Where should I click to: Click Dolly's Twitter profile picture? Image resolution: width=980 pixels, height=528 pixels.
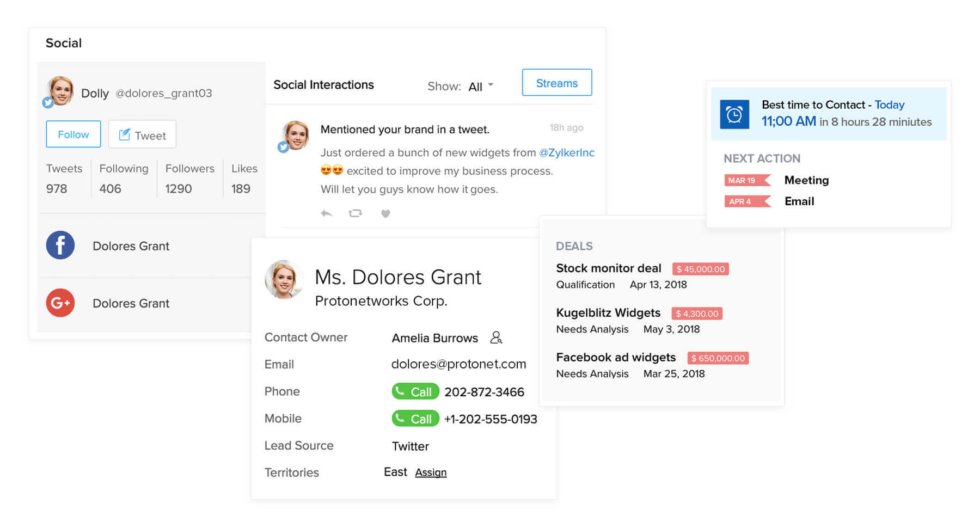(x=59, y=91)
